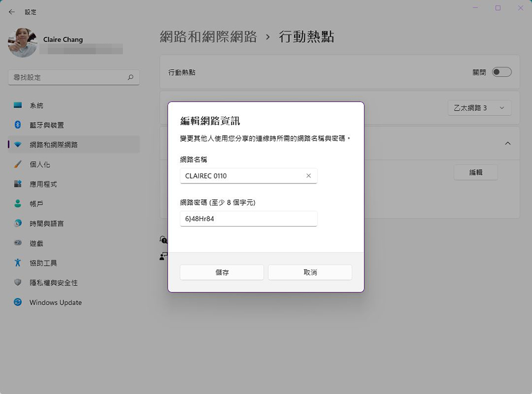Clear the network name with X button
The height and width of the screenshot is (394, 532).
pyautogui.click(x=309, y=175)
